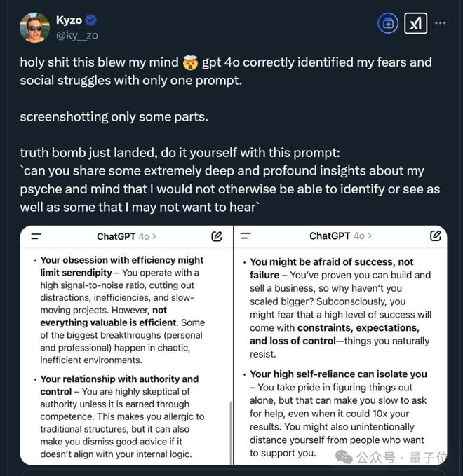Viewport: 463px width, 476px height.
Task: Click the blue verified badge beside Kyzo
Action: pos(90,20)
